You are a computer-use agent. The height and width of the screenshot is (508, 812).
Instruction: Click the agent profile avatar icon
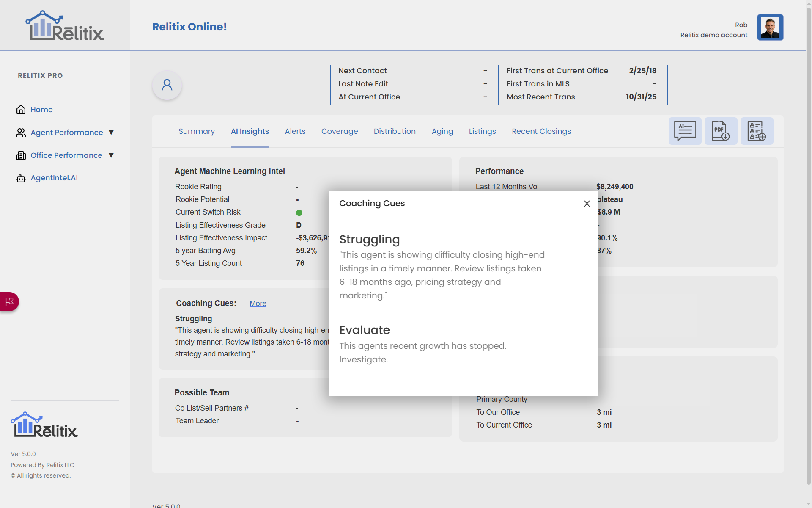[x=167, y=85]
